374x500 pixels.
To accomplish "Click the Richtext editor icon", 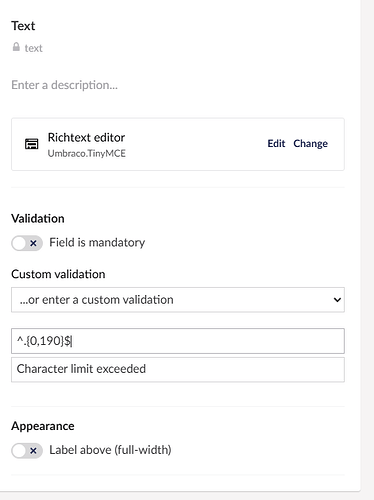I will tap(32, 144).
